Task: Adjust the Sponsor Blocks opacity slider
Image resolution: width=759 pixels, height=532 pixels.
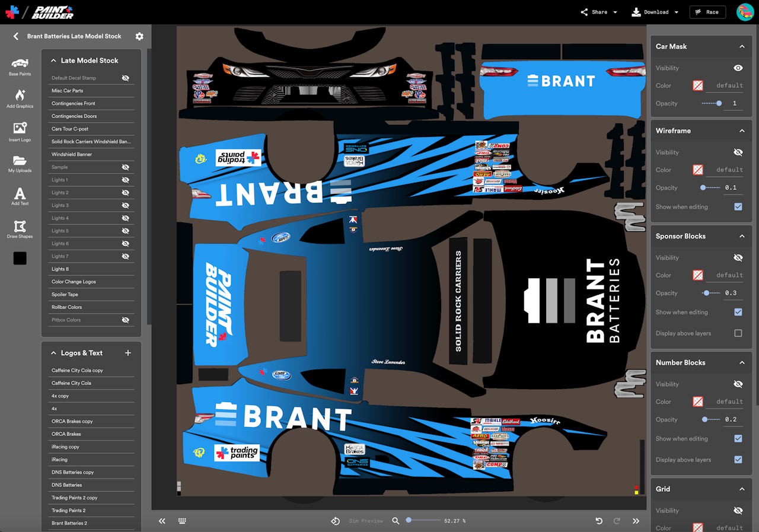Action: coord(711,293)
